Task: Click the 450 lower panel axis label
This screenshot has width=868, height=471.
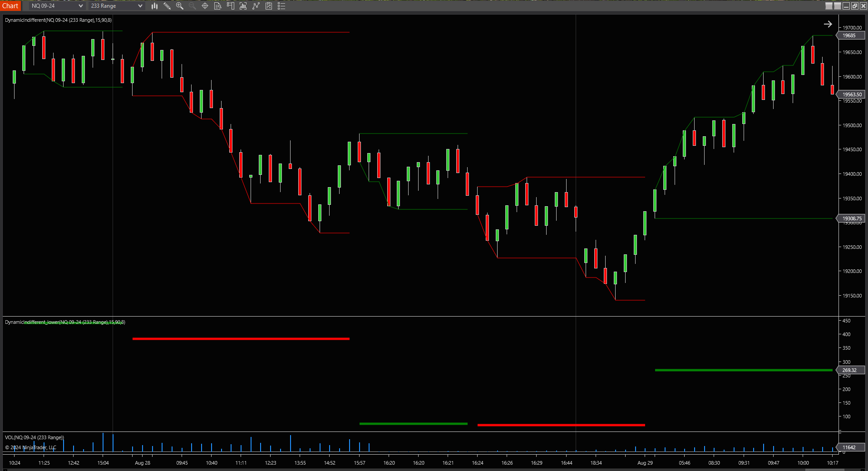Action: (x=847, y=321)
